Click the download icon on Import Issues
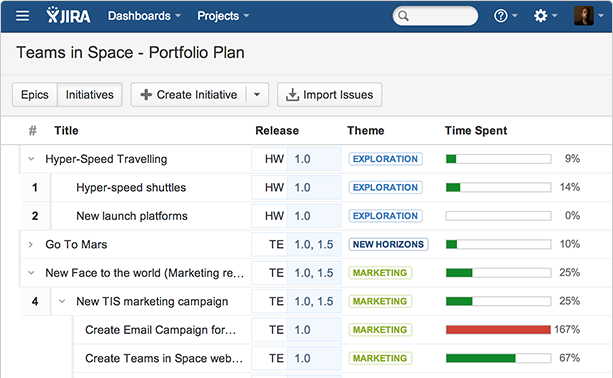The height and width of the screenshot is (378, 613). pyautogui.click(x=292, y=95)
